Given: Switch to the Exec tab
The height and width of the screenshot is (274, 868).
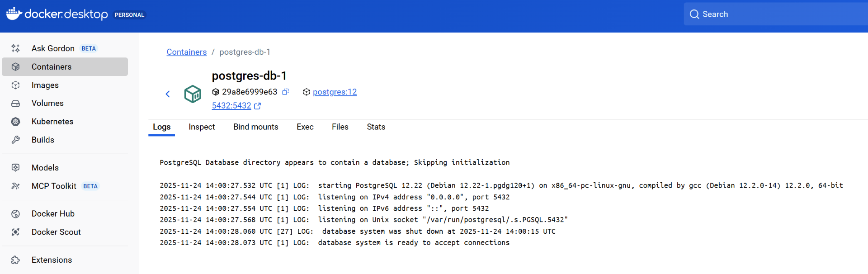Looking at the screenshot, I should click(305, 127).
